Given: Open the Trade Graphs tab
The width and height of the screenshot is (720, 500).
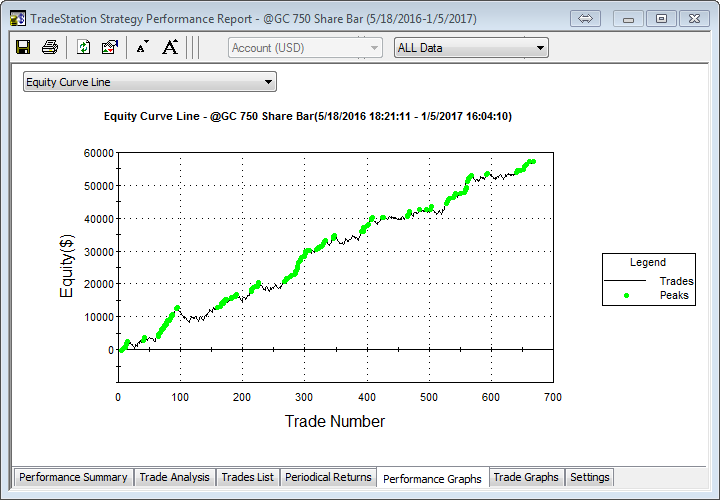Looking at the screenshot, I should click(x=526, y=477).
